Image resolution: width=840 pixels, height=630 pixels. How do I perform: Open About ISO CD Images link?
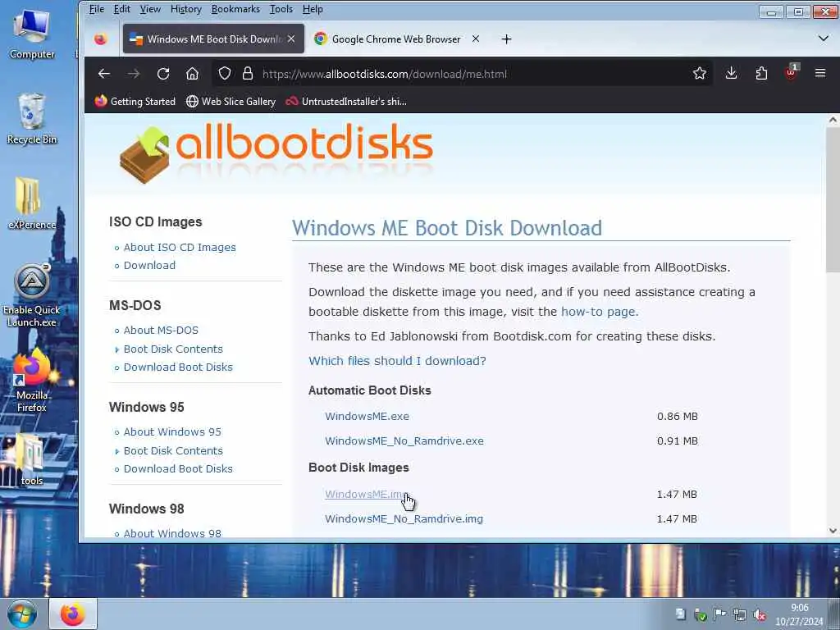(x=180, y=247)
